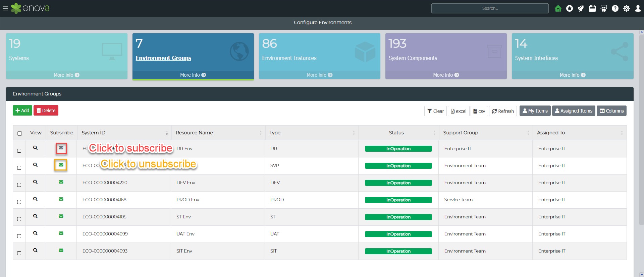The width and height of the screenshot is (644, 277).
Task: Unsubscribe using green envelope in SVP row
Action: tap(61, 165)
